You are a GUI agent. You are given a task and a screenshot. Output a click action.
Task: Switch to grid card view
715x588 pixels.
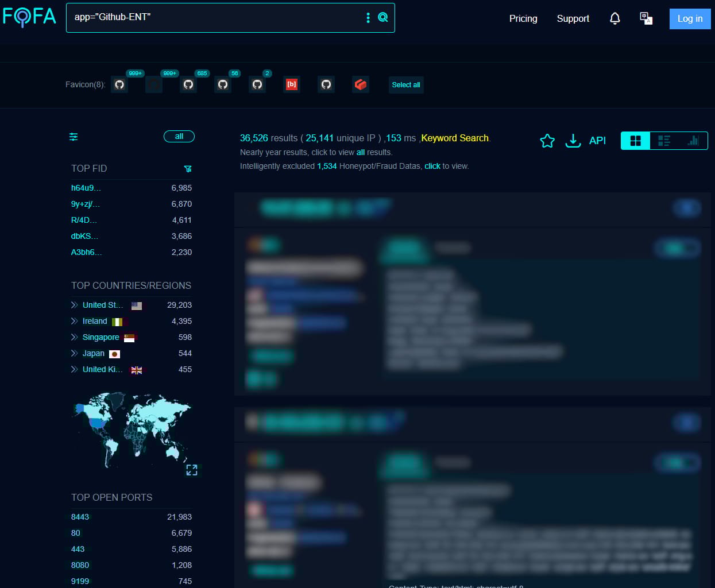coord(636,141)
